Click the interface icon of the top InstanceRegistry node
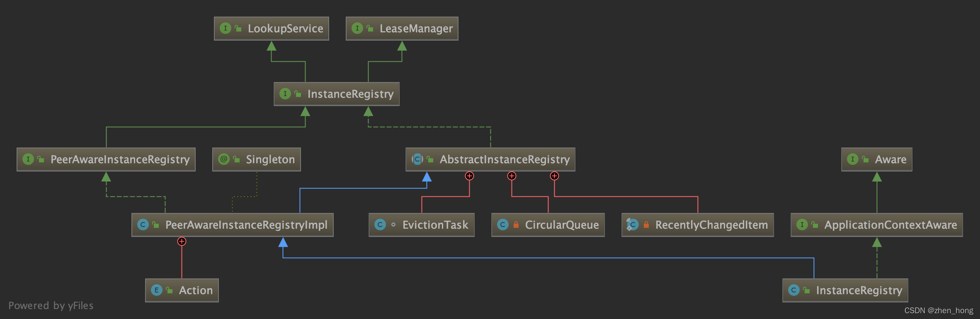The width and height of the screenshot is (980, 319). (x=285, y=94)
